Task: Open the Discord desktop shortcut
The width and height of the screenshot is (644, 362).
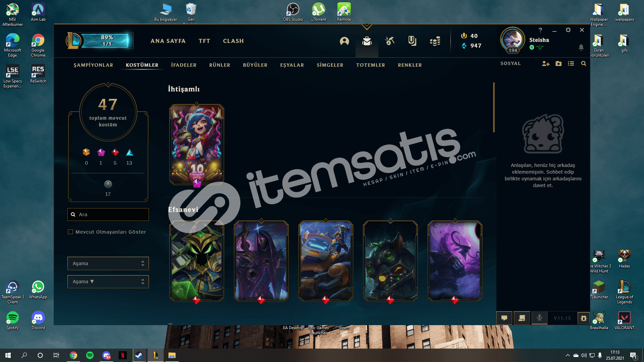Action: (x=38, y=321)
